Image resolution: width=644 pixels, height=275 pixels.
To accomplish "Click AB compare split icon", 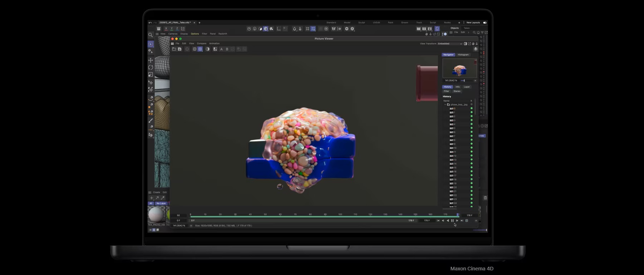I will pyautogui.click(x=215, y=49).
